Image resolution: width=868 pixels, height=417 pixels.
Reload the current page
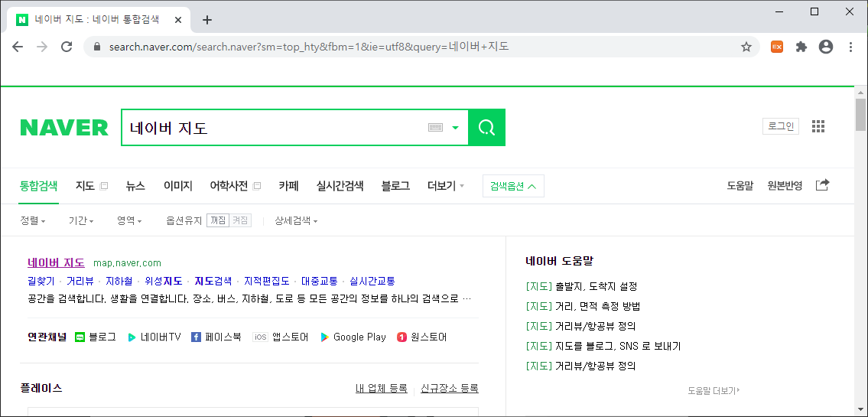[67, 47]
